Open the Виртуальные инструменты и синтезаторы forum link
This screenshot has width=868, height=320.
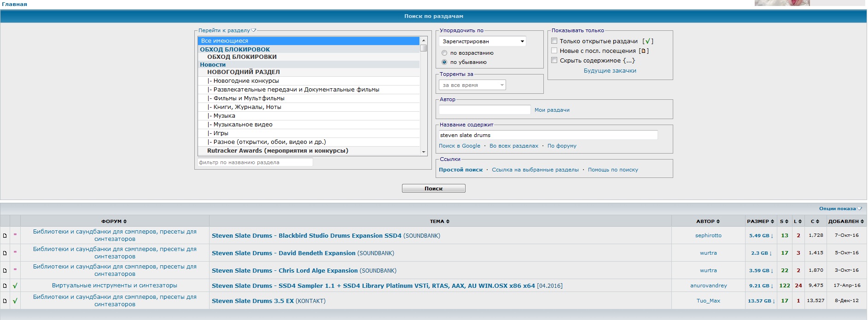115,286
